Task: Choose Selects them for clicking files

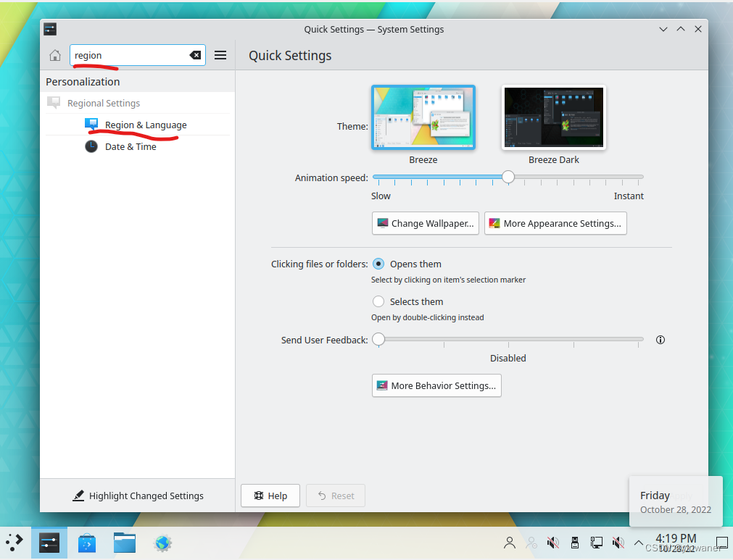Action: [378, 301]
